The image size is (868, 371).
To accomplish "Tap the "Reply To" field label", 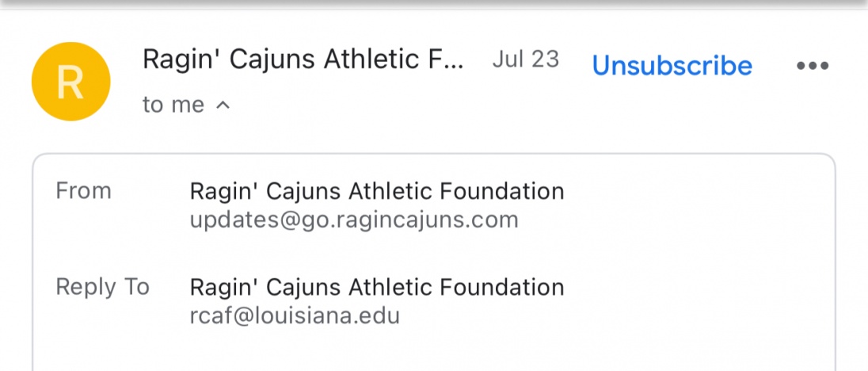I will (102, 287).
